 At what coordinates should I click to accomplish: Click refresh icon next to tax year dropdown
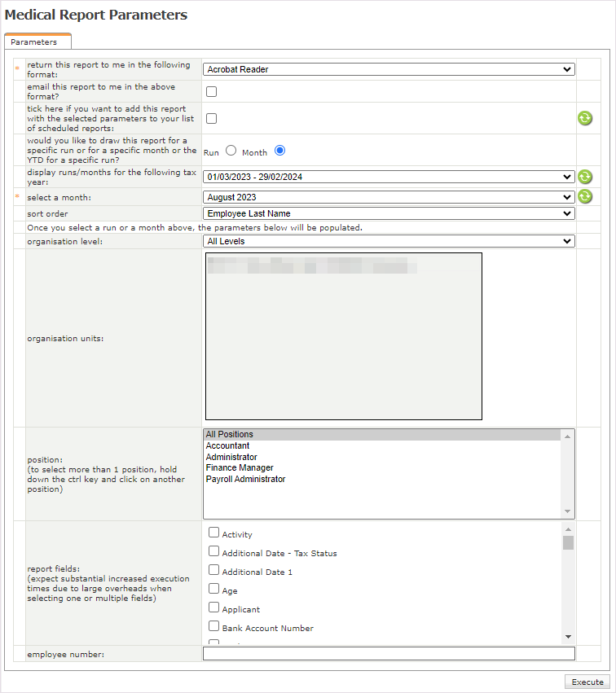tap(584, 177)
